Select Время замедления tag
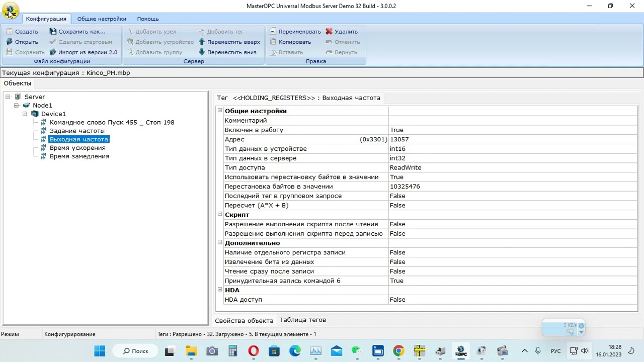Image resolution: width=644 pixels, height=362 pixels. (79, 156)
